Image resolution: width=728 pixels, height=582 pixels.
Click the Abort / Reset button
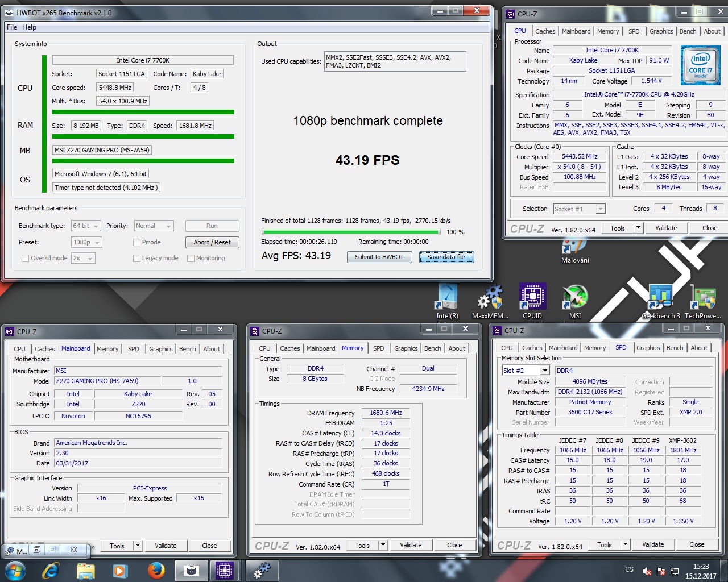pyautogui.click(x=212, y=242)
